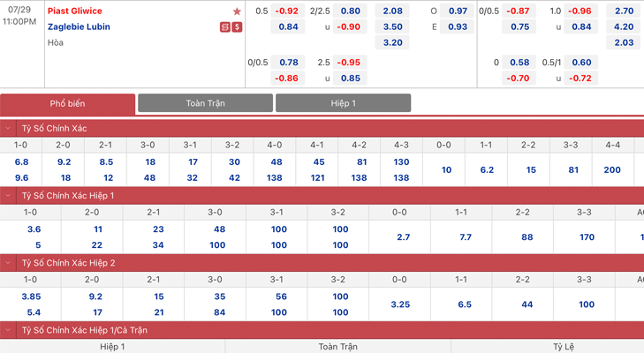This screenshot has height=353, width=644.
Task: Bet first-half correct score 2-1 at 23
Action: tap(158, 229)
